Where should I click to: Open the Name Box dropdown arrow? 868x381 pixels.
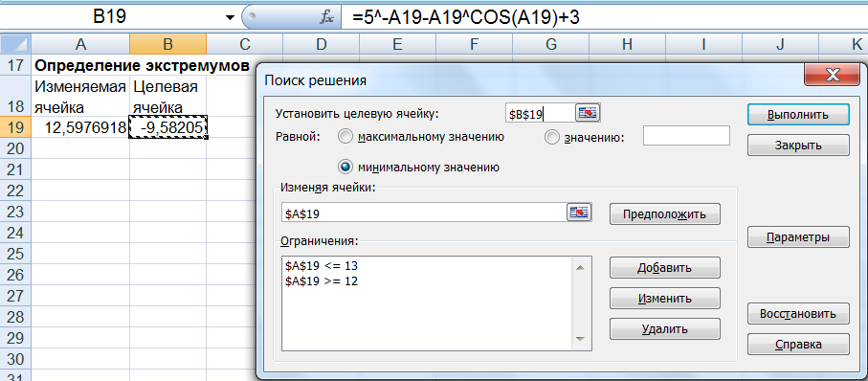tap(230, 18)
